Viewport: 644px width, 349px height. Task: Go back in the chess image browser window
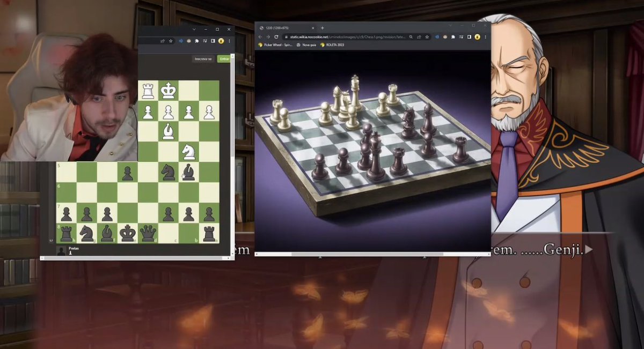(260, 36)
